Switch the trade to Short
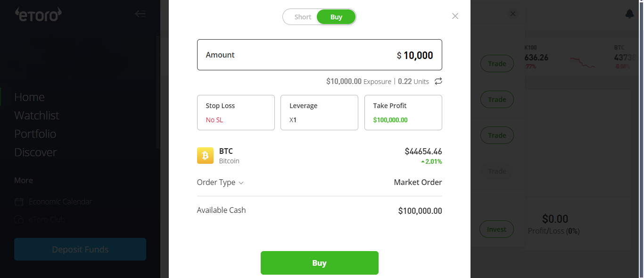This screenshot has width=644, height=278. point(303,17)
